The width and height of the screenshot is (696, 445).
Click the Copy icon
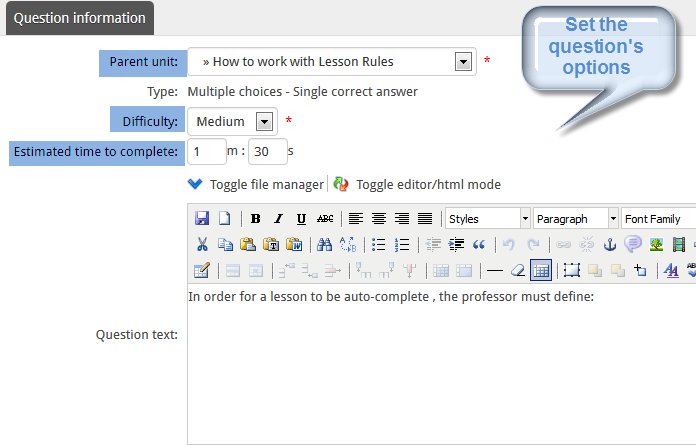225,244
